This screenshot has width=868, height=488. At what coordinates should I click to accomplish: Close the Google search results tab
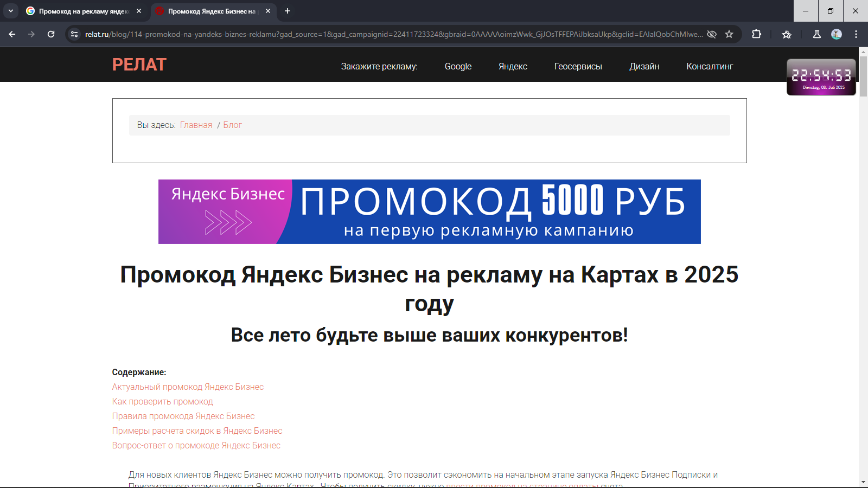point(139,11)
